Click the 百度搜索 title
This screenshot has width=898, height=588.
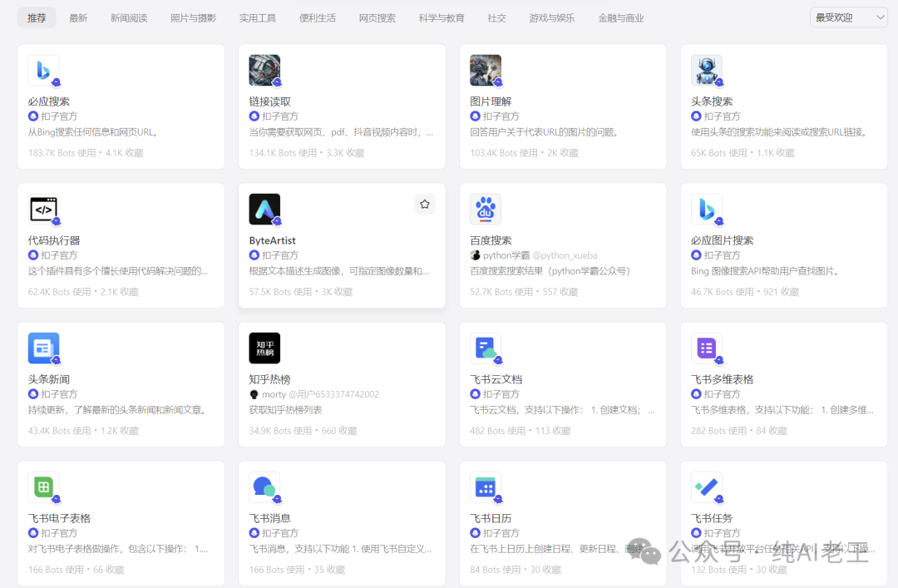[491, 240]
